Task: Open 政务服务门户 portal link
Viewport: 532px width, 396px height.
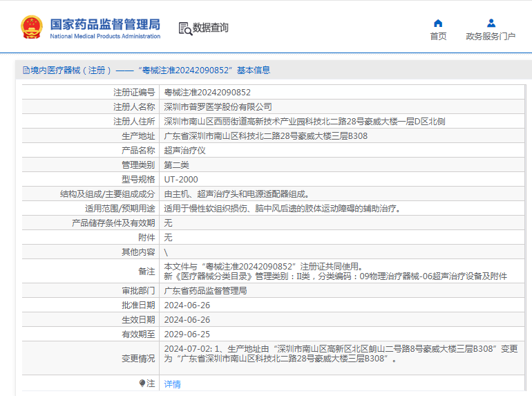Action: click(x=491, y=37)
